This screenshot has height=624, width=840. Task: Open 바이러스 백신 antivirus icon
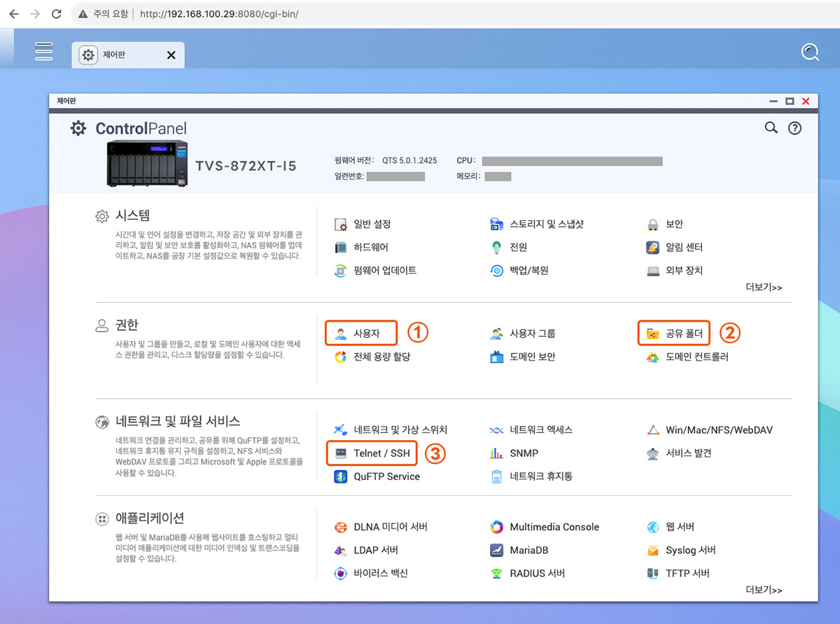click(x=341, y=574)
